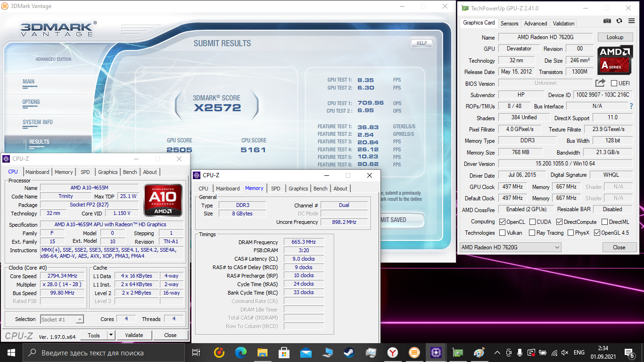Open Paint palette icon on the taskbar
The height and width of the screenshot is (362, 644).
pos(479,353)
